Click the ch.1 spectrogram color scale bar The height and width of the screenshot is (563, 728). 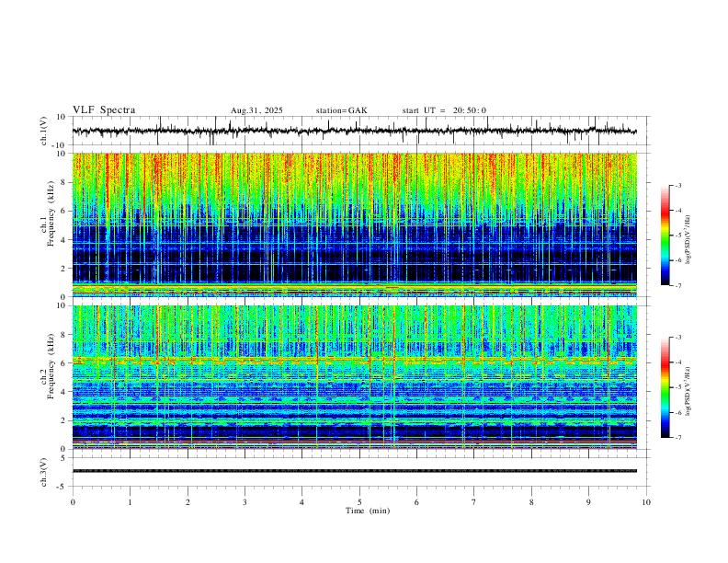pos(665,236)
